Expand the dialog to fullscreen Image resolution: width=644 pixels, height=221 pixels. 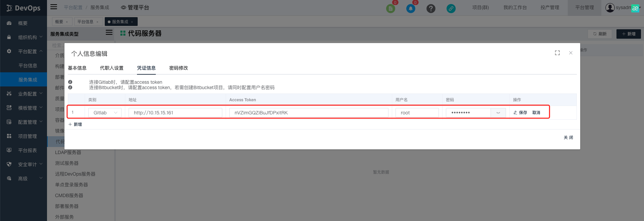click(557, 53)
